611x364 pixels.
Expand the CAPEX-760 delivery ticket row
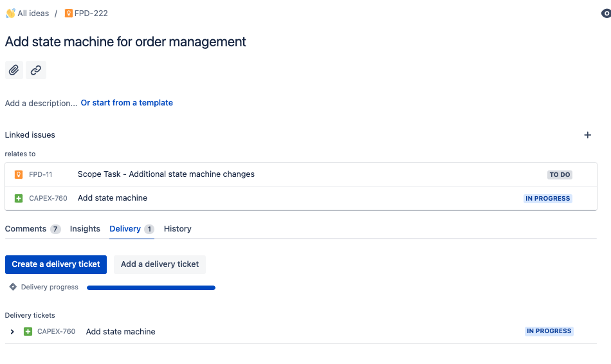point(12,332)
